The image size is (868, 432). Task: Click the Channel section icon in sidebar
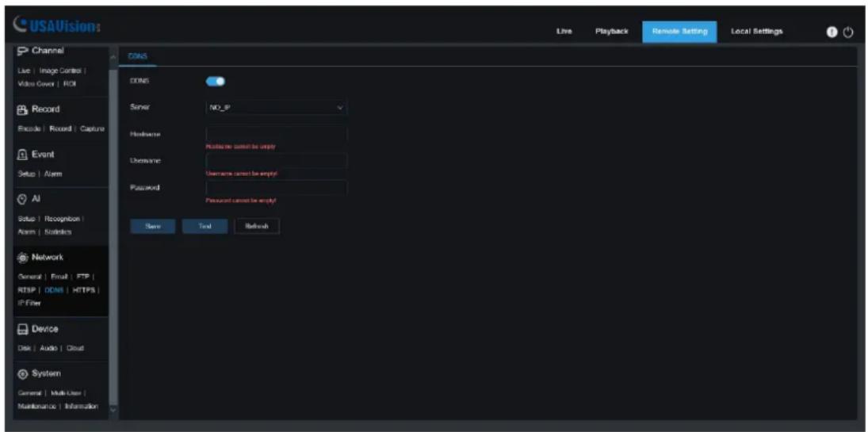(21, 52)
